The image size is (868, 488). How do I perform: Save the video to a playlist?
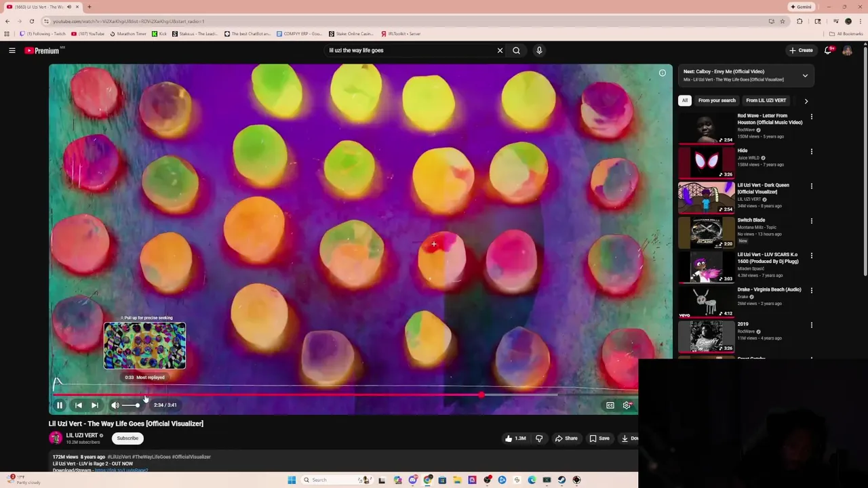point(599,439)
